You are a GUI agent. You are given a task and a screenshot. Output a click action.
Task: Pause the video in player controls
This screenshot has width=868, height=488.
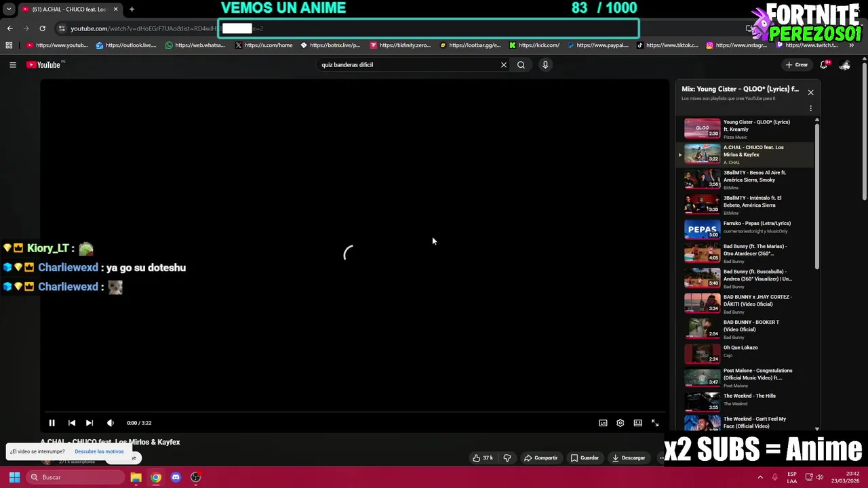[x=52, y=423]
